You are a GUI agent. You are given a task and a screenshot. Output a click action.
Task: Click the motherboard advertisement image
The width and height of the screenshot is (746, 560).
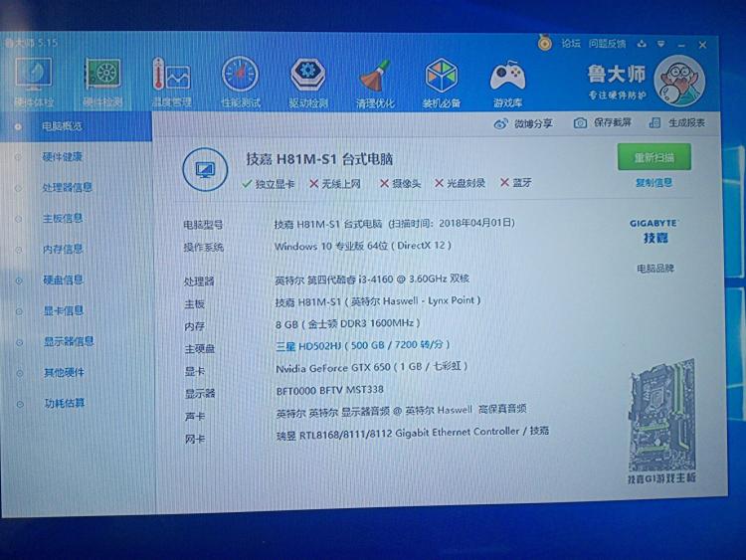pos(661,417)
